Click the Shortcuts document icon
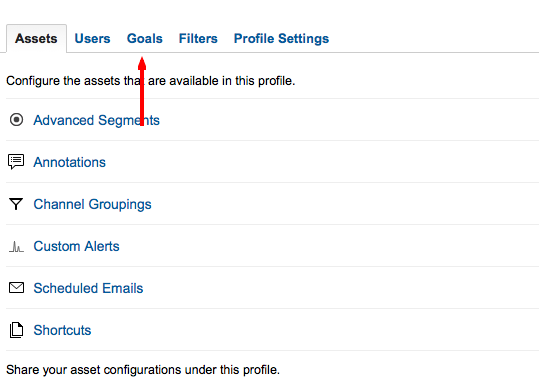 [x=16, y=330]
